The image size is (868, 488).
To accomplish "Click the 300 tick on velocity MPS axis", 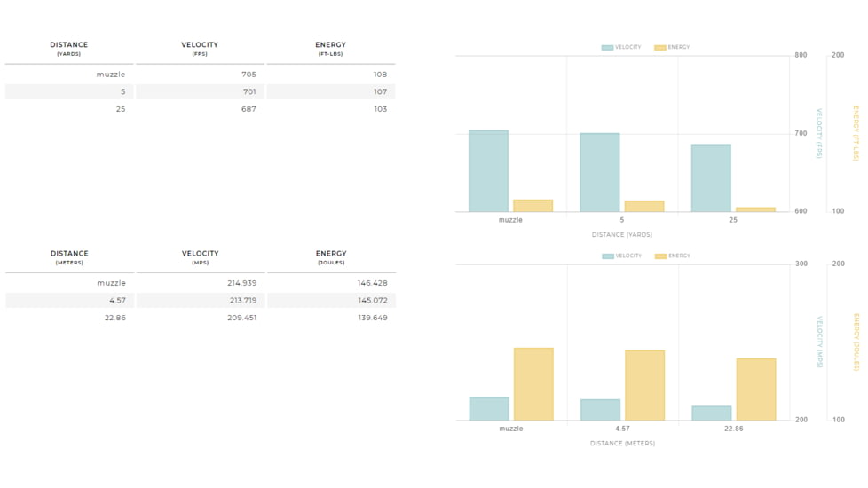I will [801, 264].
